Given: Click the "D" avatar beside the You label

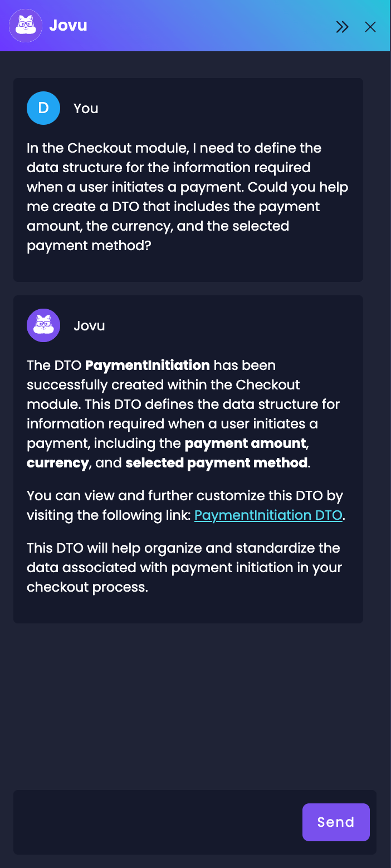Looking at the screenshot, I should (x=43, y=108).
